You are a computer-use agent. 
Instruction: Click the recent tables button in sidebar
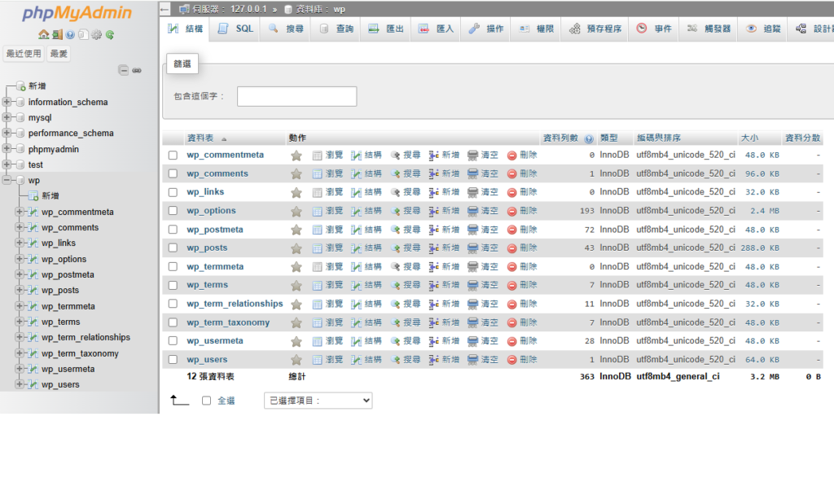click(x=24, y=54)
